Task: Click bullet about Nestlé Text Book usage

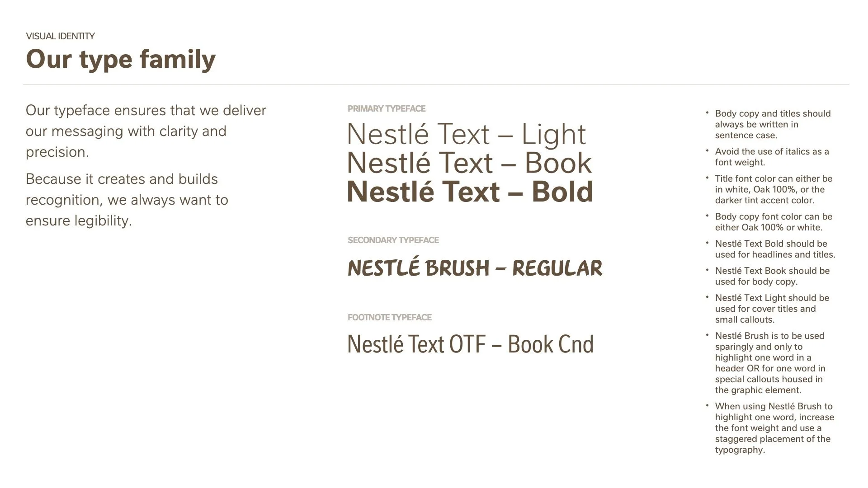Action: click(x=772, y=276)
